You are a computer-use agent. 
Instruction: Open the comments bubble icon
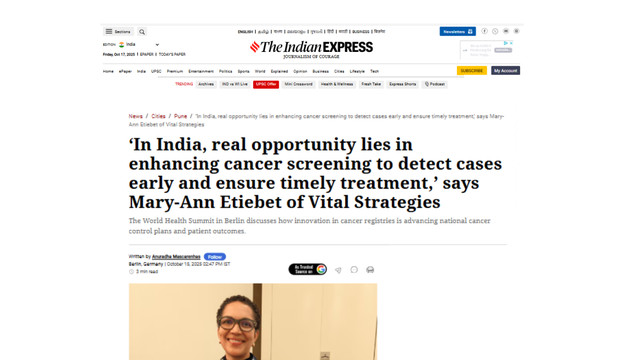[x=354, y=269]
